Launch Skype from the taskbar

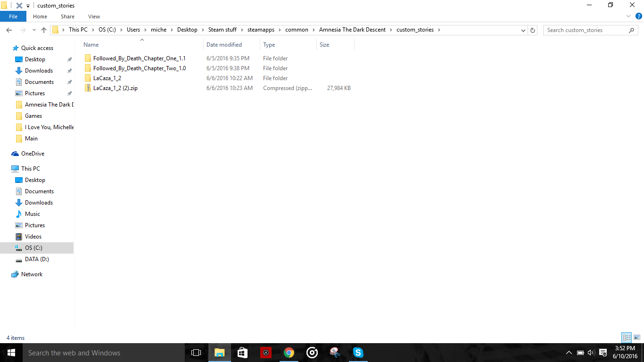point(358,353)
